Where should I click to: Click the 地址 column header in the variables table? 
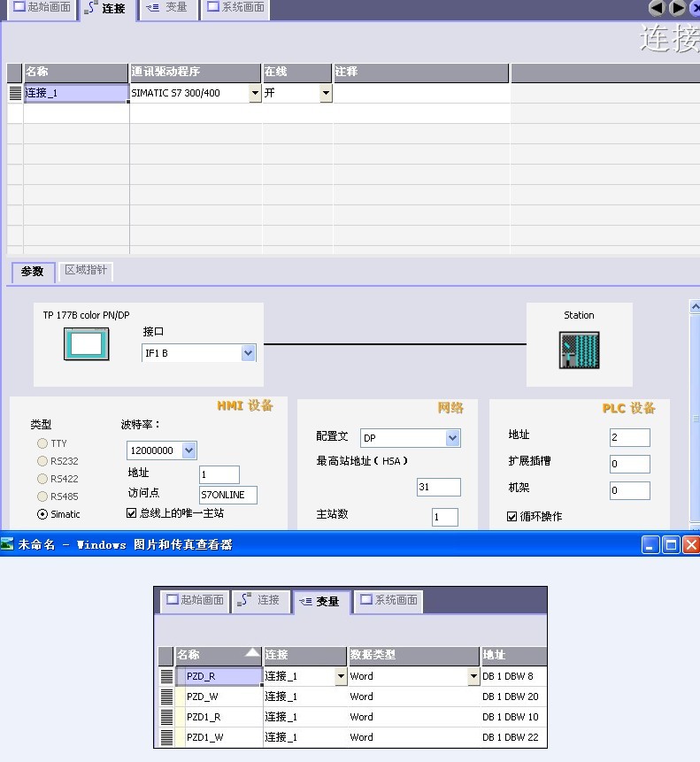pyautogui.click(x=513, y=655)
